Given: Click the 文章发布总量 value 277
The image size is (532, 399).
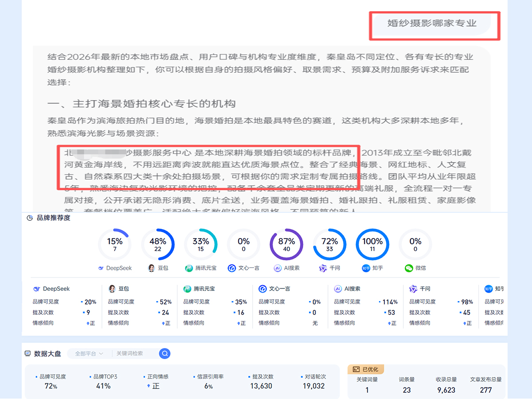Looking at the screenshot, I should pos(486,390).
